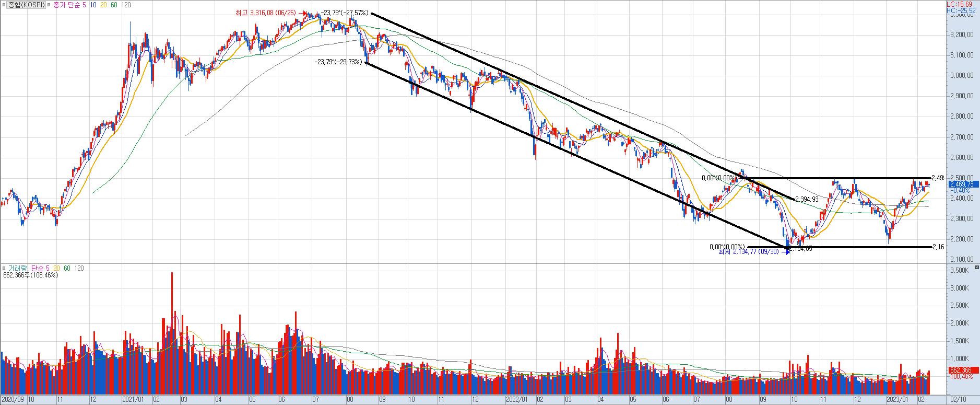Click the 3,500K volume axis label

click(x=960, y=271)
